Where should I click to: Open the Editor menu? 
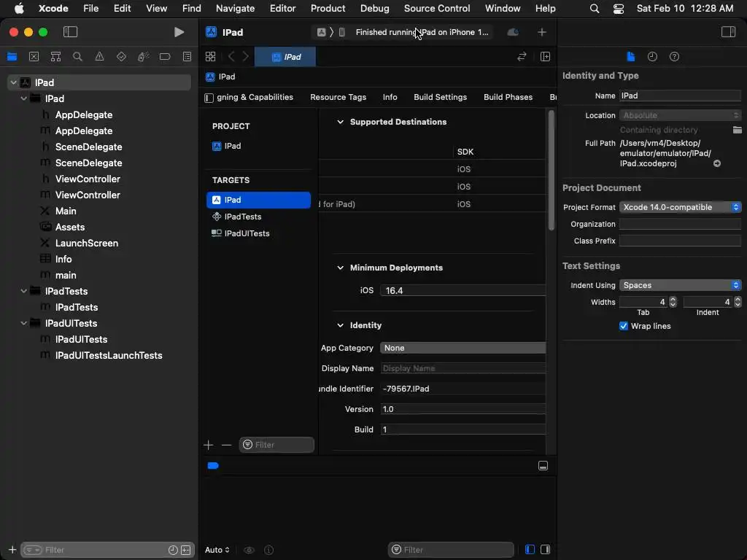pos(282,8)
